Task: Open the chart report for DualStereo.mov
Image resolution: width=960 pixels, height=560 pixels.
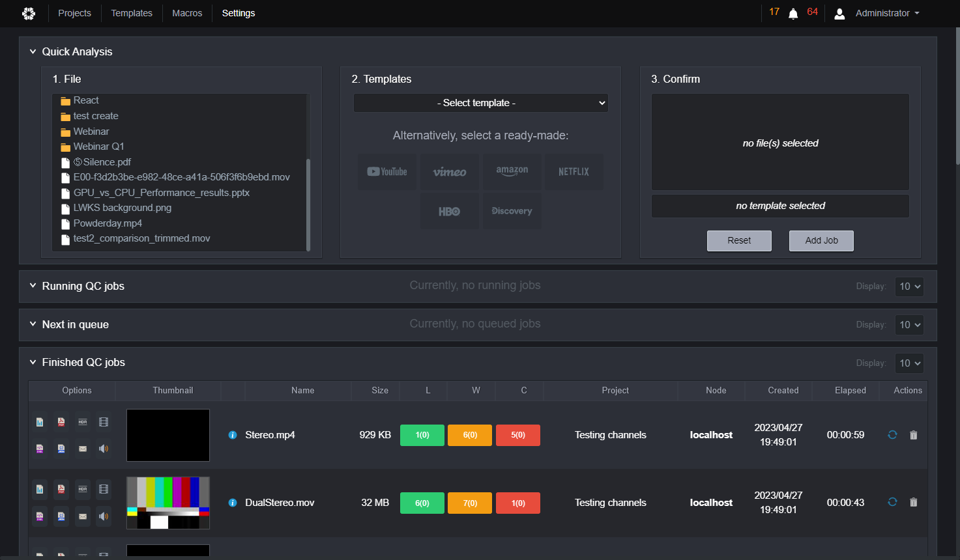Action: pos(40,489)
